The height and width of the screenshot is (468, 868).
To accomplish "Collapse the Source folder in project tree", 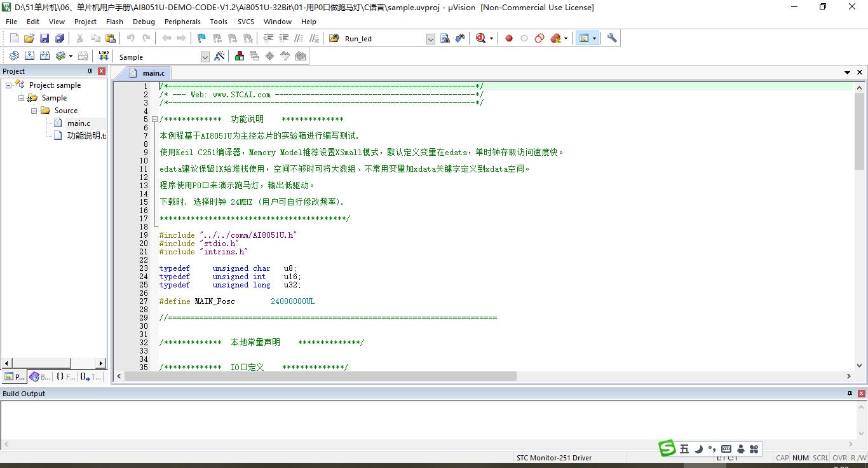I will 34,111.
